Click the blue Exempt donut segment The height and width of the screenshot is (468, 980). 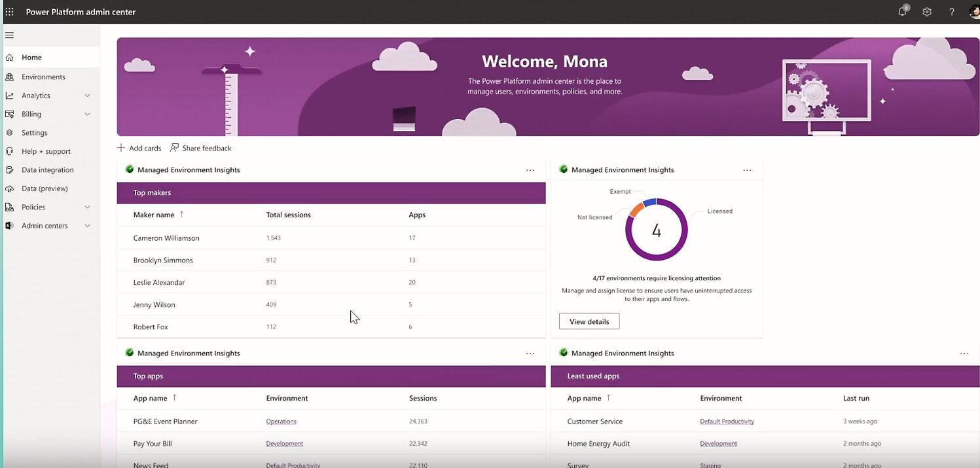(x=650, y=202)
